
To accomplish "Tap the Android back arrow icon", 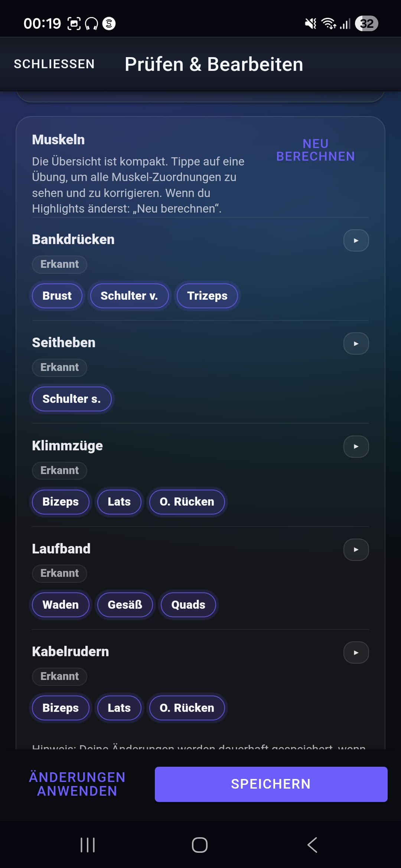I will (312, 845).
